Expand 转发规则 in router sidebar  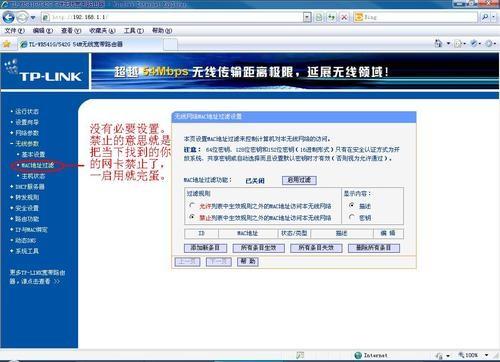pyautogui.click(x=27, y=197)
